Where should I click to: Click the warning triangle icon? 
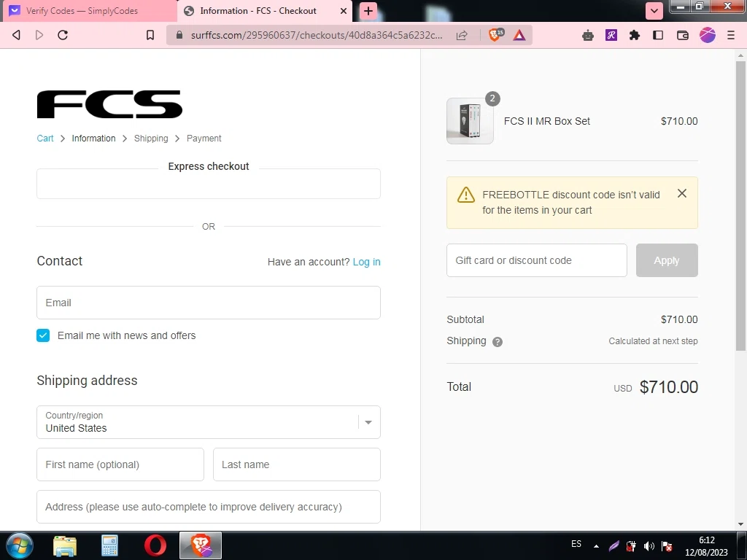click(x=465, y=195)
